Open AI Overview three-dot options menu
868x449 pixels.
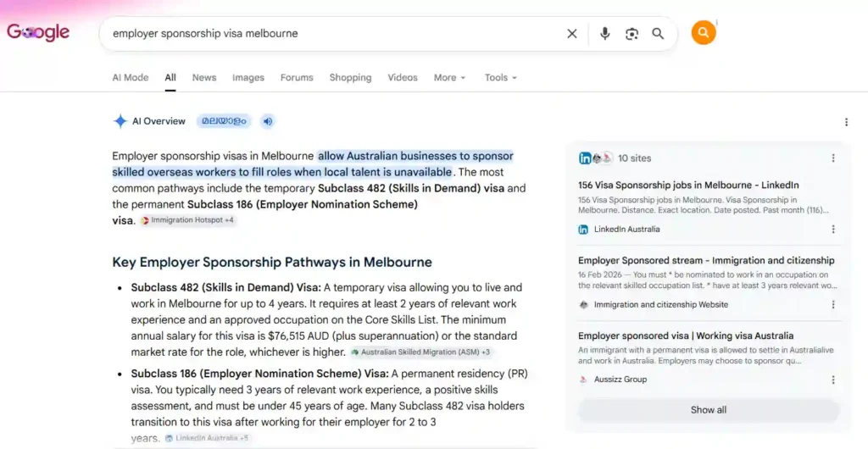tap(846, 122)
